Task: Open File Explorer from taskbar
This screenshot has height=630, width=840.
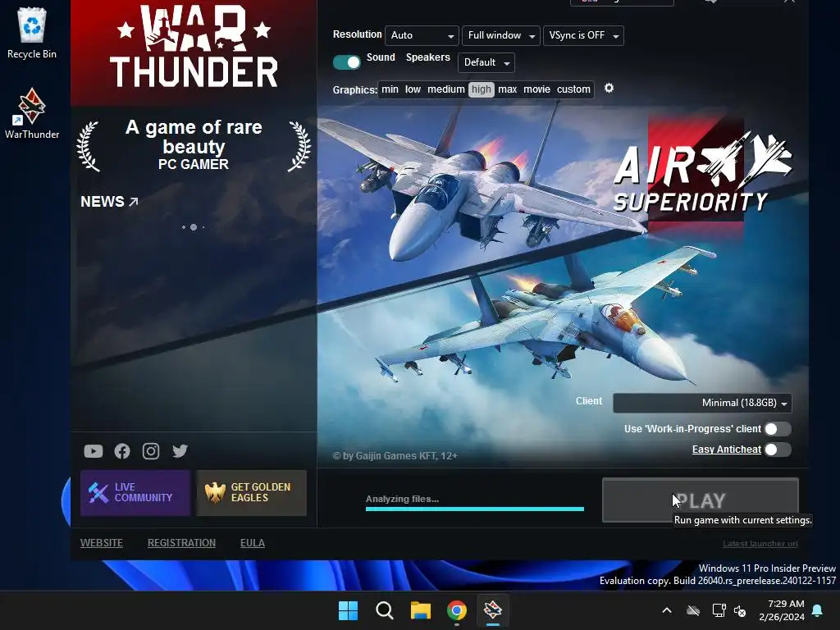Action: tap(421, 610)
